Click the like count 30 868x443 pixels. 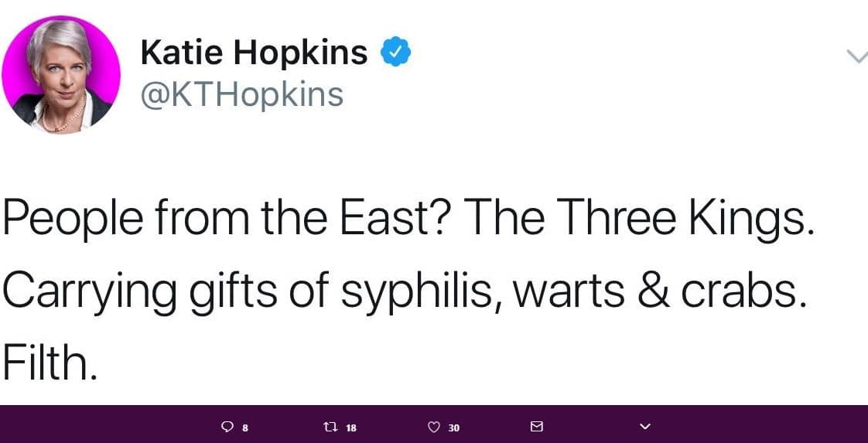click(x=454, y=428)
